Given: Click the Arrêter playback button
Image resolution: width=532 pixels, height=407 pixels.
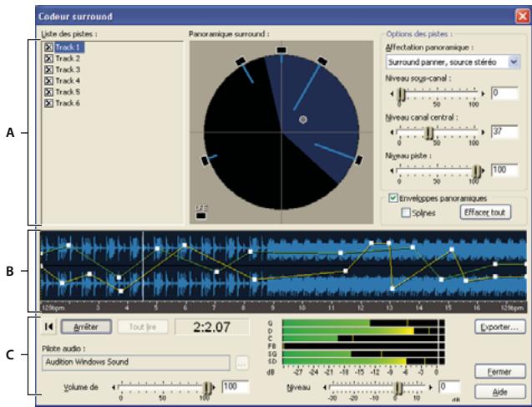Looking at the screenshot, I should tap(86, 327).
